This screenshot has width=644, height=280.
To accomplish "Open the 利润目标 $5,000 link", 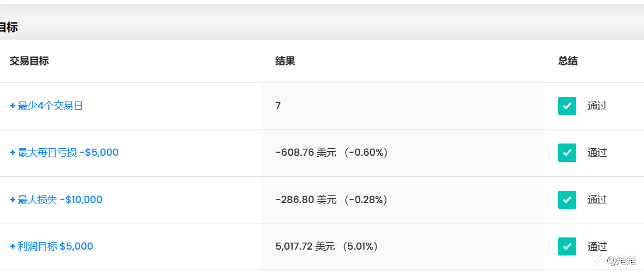I will (55, 246).
